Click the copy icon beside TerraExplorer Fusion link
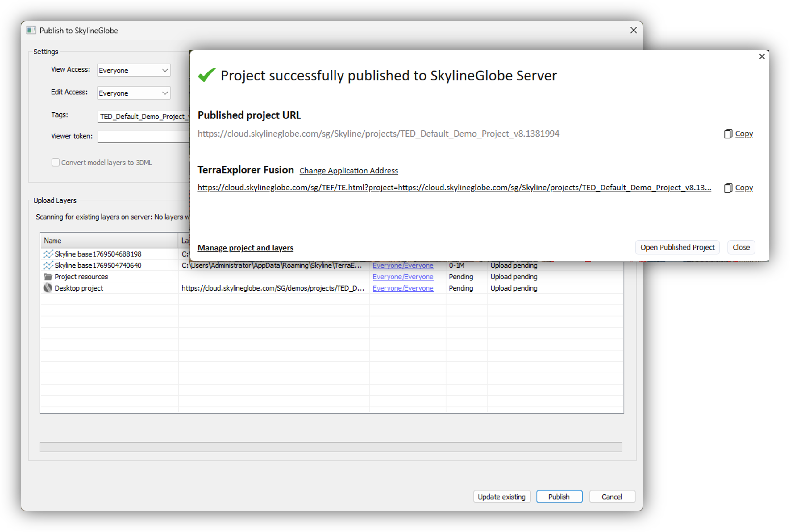790x532 pixels. [x=727, y=188]
